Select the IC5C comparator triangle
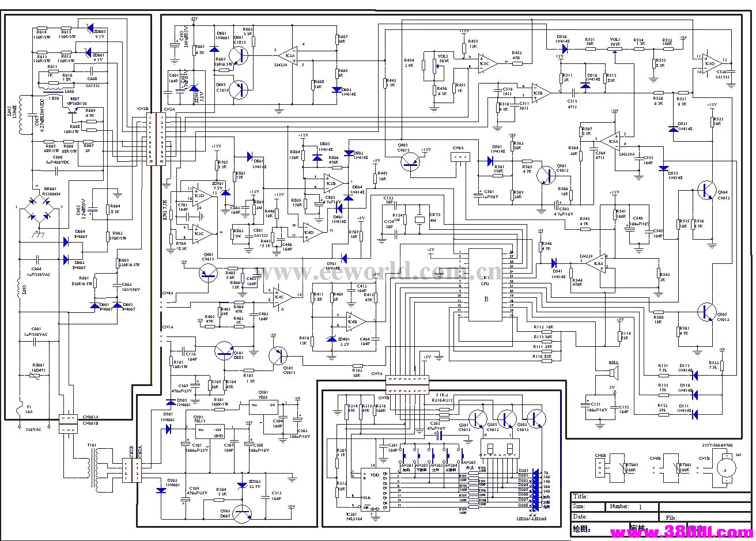Image resolution: width=756 pixels, height=541 pixels. (x=487, y=63)
